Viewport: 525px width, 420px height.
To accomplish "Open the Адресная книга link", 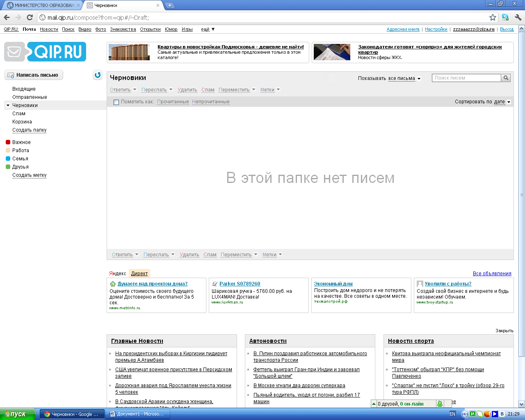I will [403, 29].
